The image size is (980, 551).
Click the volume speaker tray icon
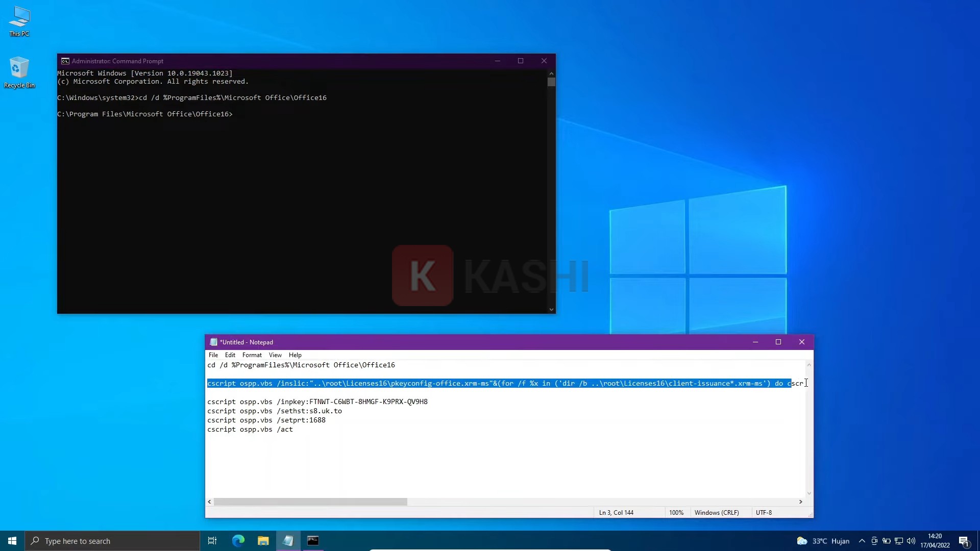tap(911, 541)
